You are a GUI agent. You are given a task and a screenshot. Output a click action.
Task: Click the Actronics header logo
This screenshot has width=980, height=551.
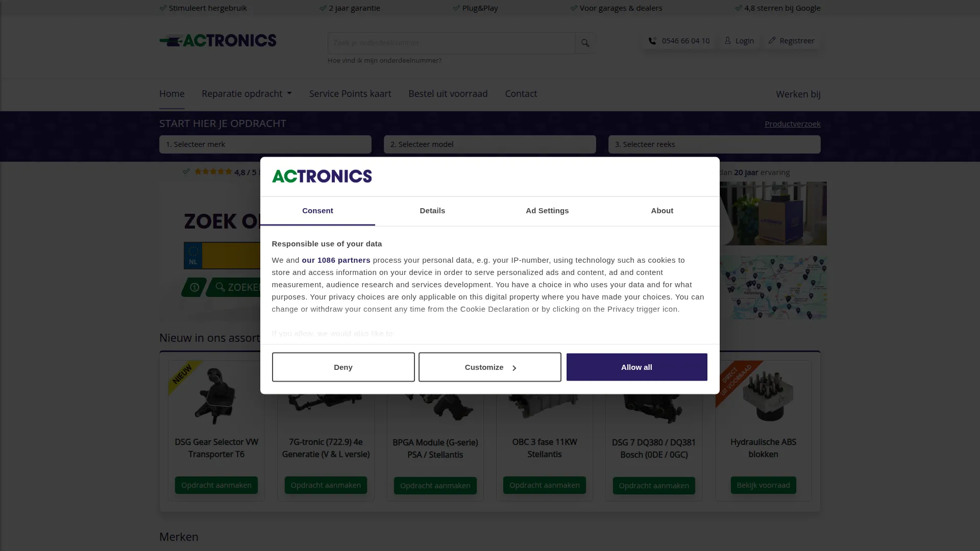[218, 40]
